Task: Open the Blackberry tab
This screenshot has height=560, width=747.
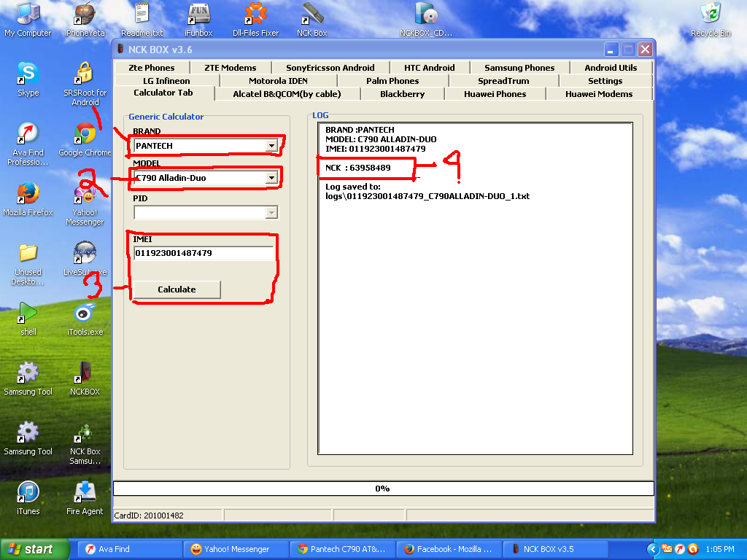Action: (402, 94)
